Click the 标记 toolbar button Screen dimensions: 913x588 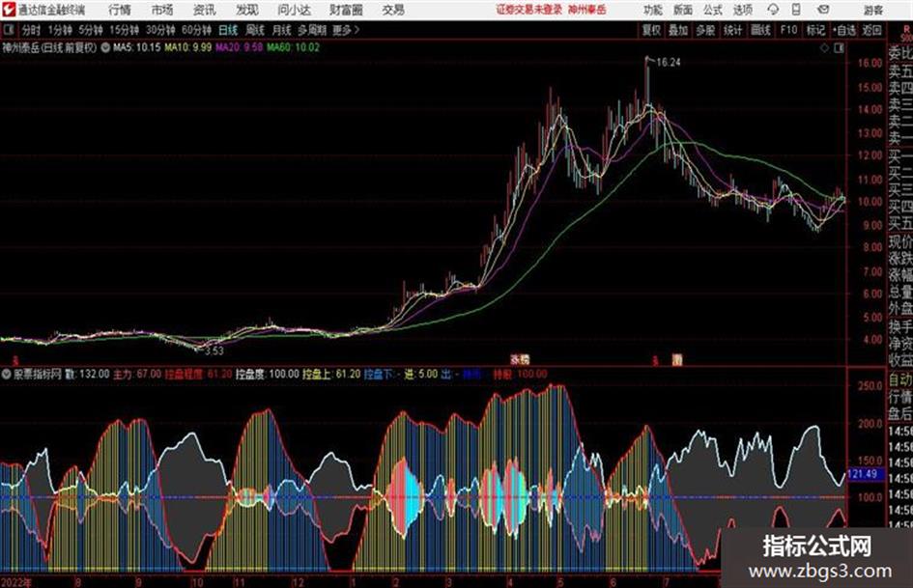[815, 30]
